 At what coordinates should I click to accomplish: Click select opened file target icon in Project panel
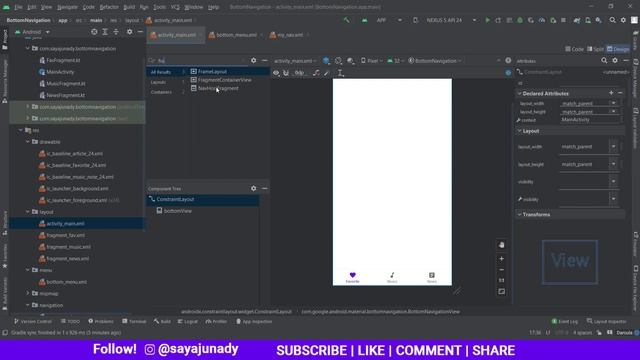click(94, 32)
